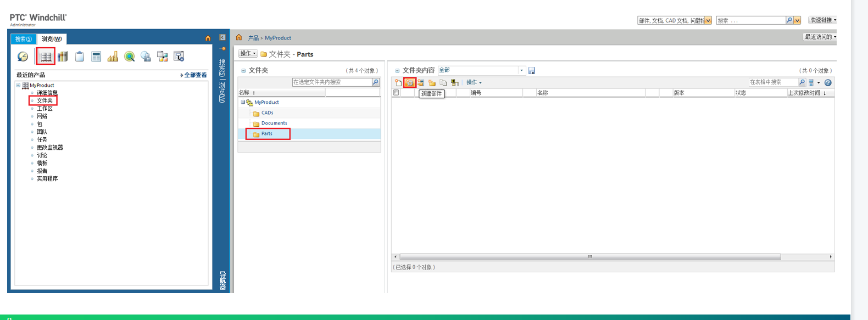The height and width of the screenshot is (320, 868).
Task: Open the 快速链接 dropdown
Action: 823,20
